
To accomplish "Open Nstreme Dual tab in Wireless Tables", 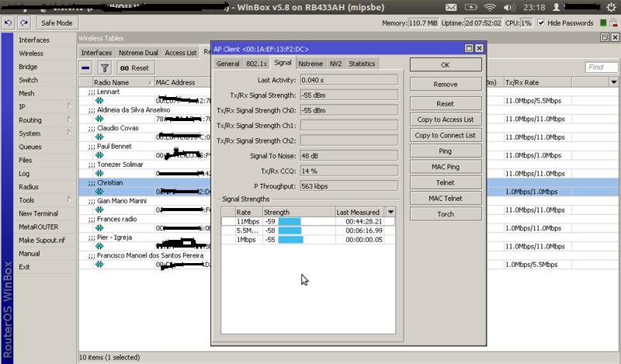I will (138, 53).
